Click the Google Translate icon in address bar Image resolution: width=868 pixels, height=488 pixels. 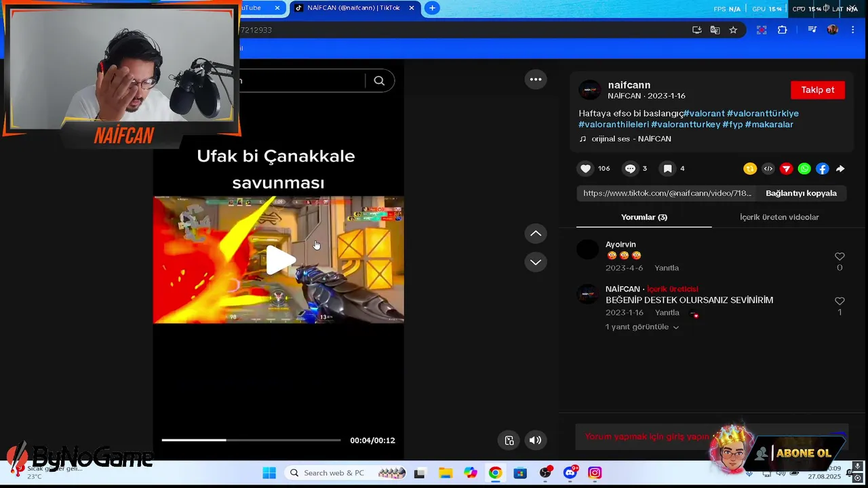tap(715, 30)
